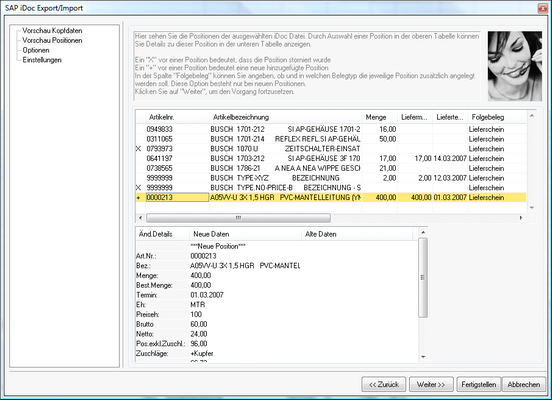Screen dimensions: 552x400
Task: Click the Änd.Details column header
Action: coord(163,234)
